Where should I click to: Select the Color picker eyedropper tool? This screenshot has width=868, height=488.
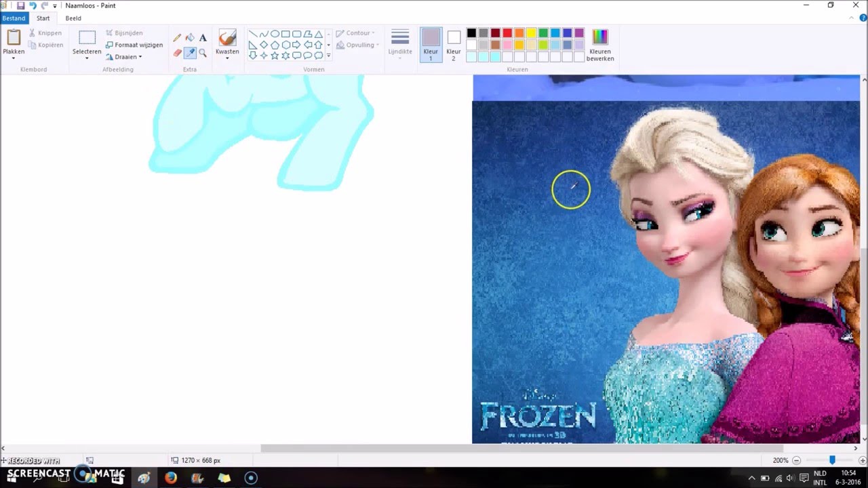pyautogui.click(x=190, y=52)
